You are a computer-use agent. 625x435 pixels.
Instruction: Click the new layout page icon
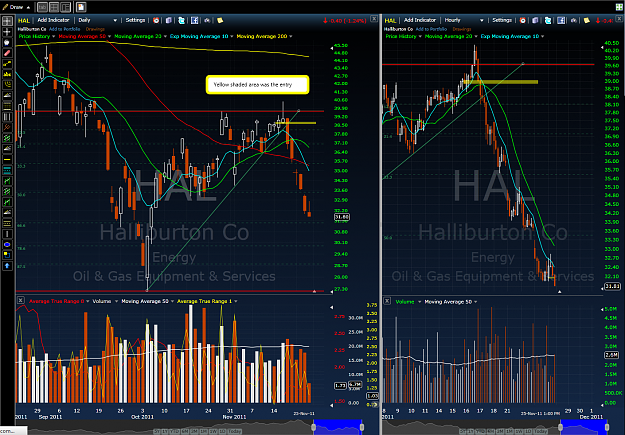81,7
